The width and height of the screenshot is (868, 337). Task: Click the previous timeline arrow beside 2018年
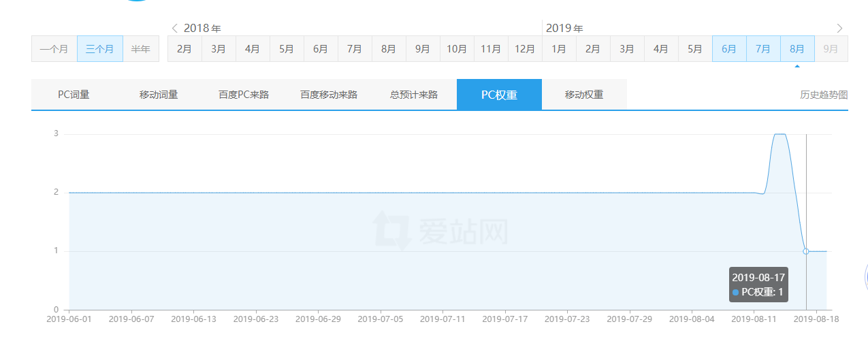(175, 28)
